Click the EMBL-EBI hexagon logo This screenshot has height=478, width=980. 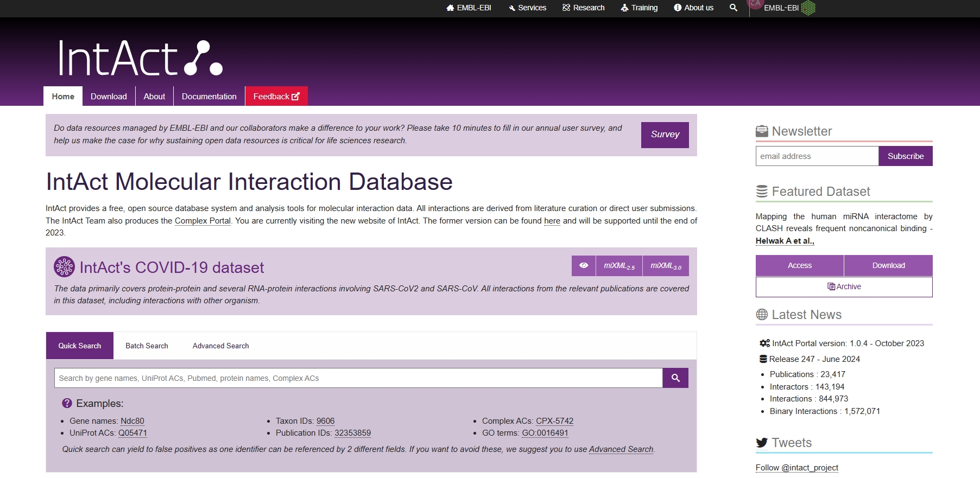tap(808, 8)
